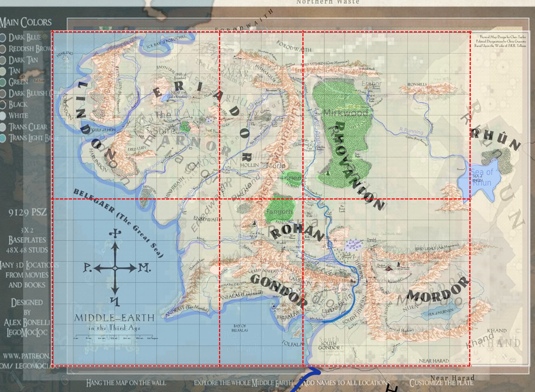The height and width of the screenshot is (392, 535).
Task: Click the 'Alex Bonelli' designer name
Action: (27, 322)
